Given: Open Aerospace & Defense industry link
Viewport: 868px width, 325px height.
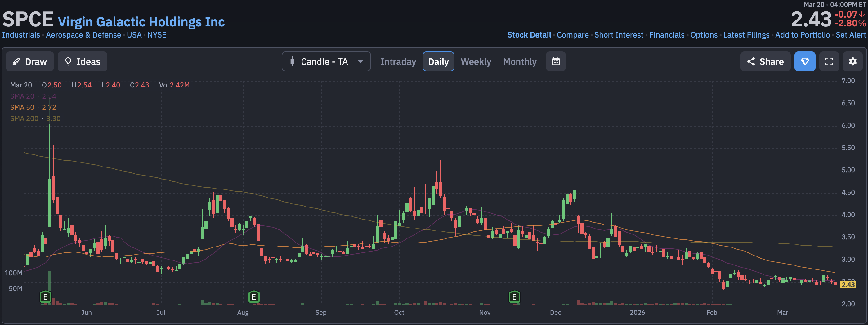Looking at the screenshot, I should [x=83, y=35].
